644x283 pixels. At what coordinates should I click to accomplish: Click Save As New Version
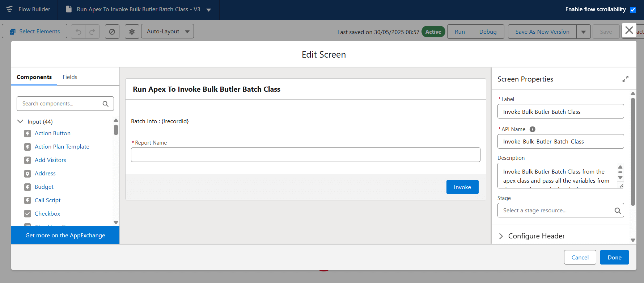pos(542,32)
